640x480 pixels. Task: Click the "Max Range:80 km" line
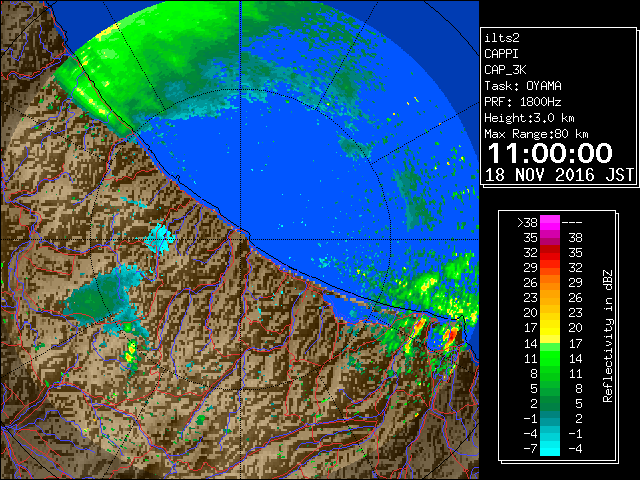(536, 134)
